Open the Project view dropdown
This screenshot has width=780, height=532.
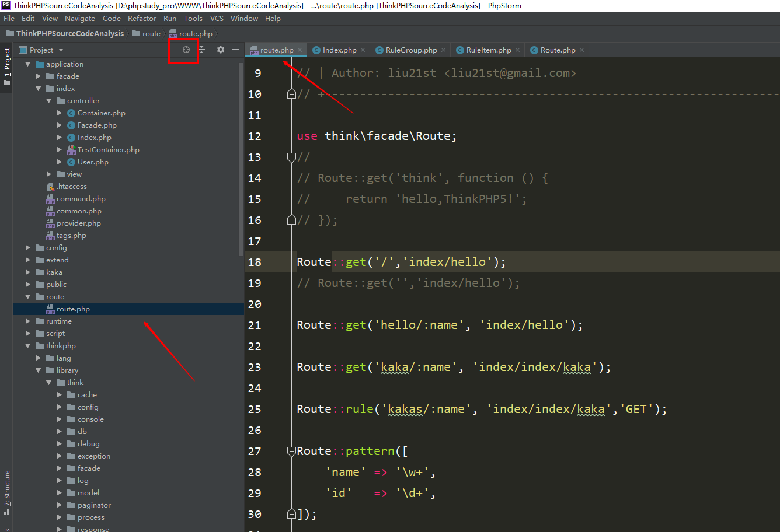pyautogui.click(x=61, y=50)
